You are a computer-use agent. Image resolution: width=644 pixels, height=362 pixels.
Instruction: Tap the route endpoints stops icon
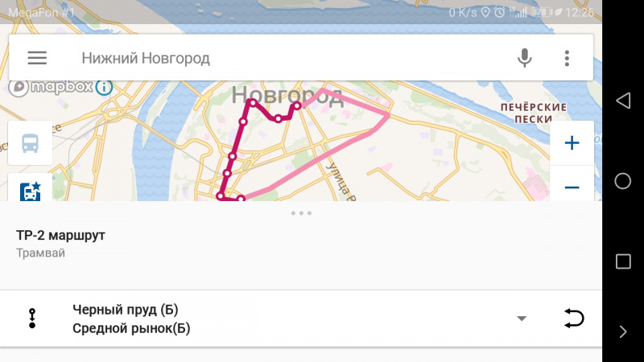(x=32, y=319)
